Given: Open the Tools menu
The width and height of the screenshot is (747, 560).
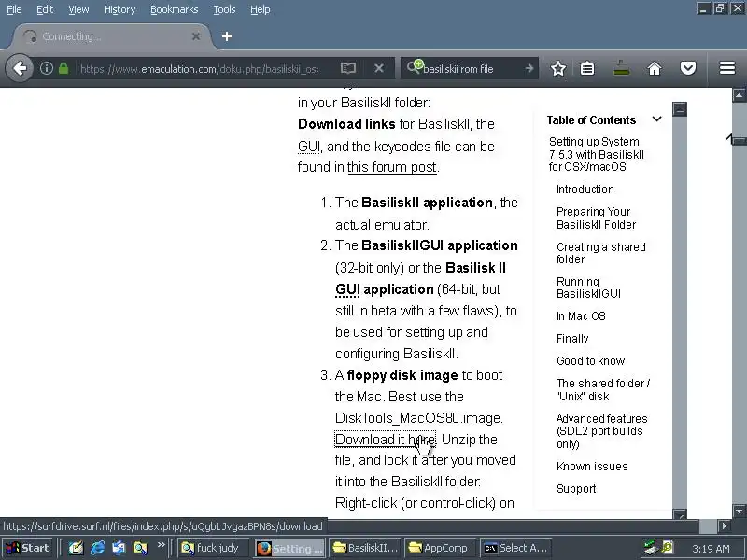Looking at the screenshot, I should [224, 9].
